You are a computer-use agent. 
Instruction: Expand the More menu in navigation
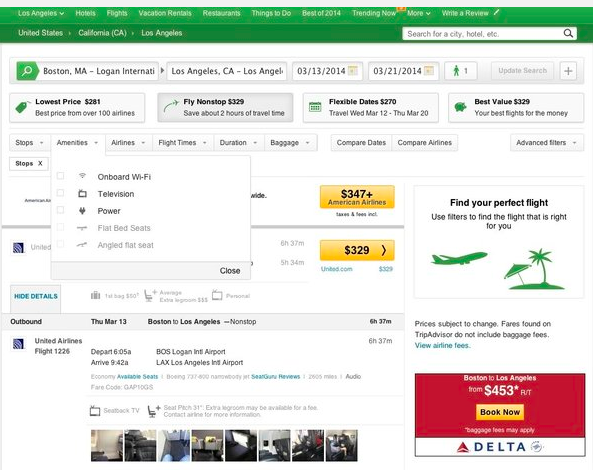(x=419, y=13)
